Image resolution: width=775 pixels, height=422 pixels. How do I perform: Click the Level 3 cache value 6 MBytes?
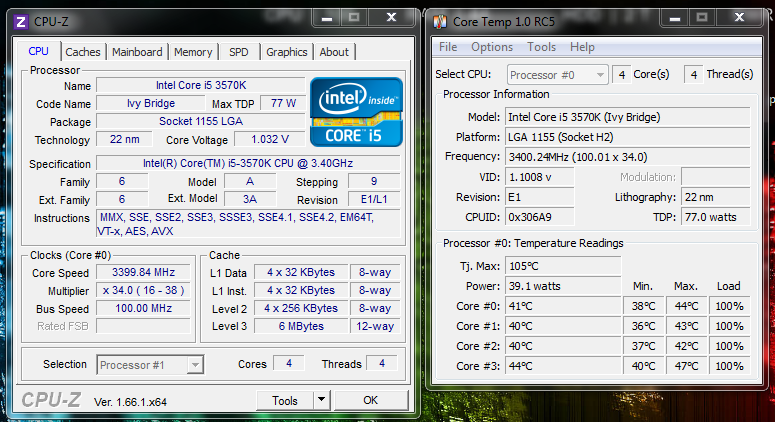point(301,326)
